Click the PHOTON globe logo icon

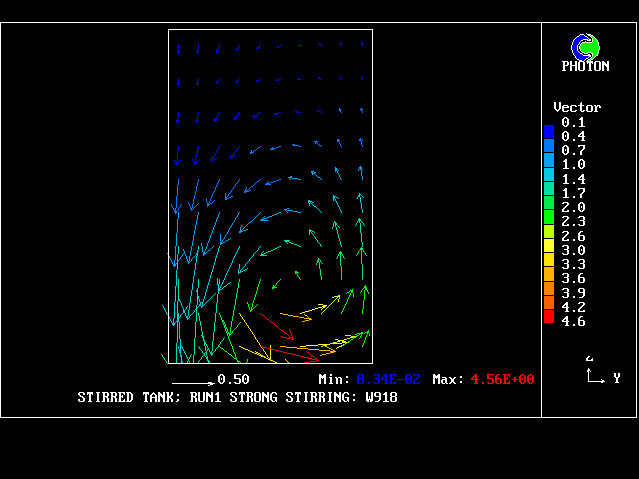pyautogui.click(x=584, y=46)
